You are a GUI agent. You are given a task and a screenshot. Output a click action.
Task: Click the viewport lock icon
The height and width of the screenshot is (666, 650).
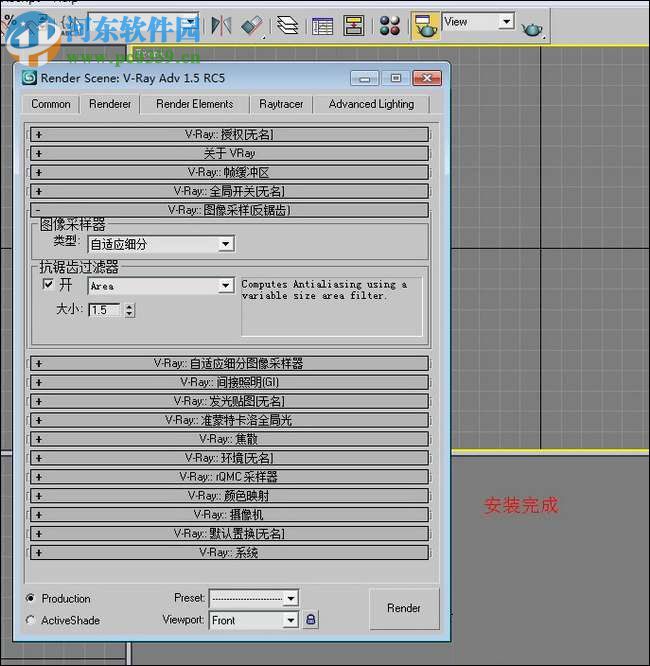[311, 620]
